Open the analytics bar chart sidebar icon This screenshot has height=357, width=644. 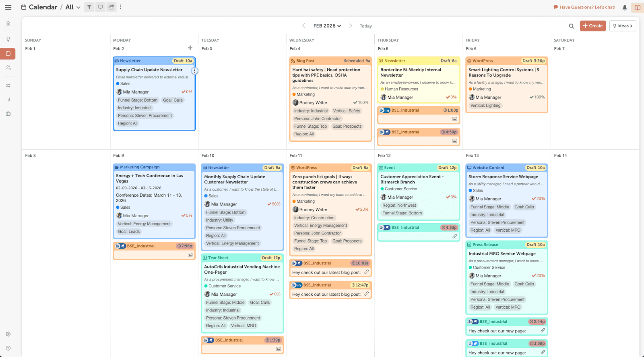pyautogui.click(x=8, y=100)
